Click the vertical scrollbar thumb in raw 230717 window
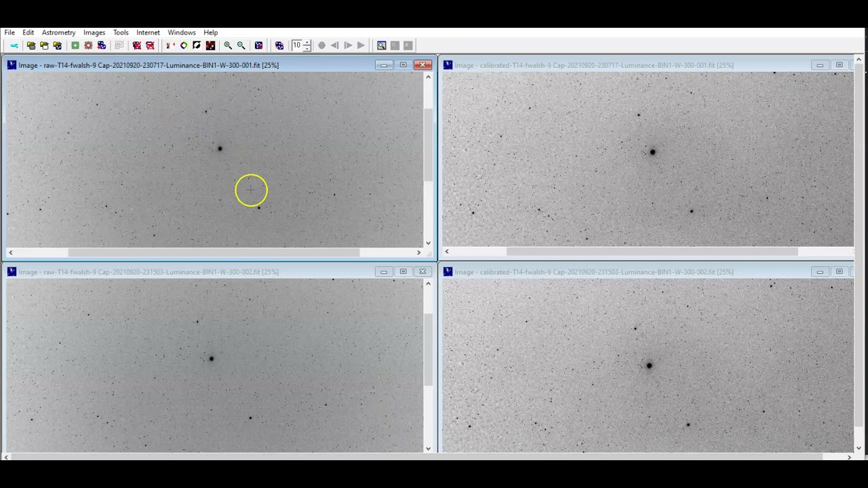Viewport: 868px width, 488px height. pos(428,144)
